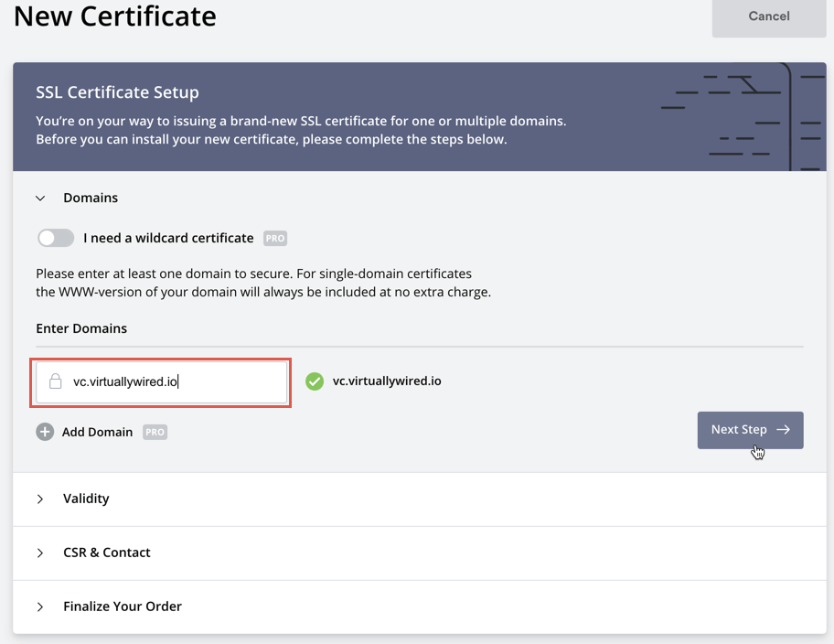Open the CSR & Contact step heading
The height and width of the screenshot is (644, 834).
tap(107, 553)
